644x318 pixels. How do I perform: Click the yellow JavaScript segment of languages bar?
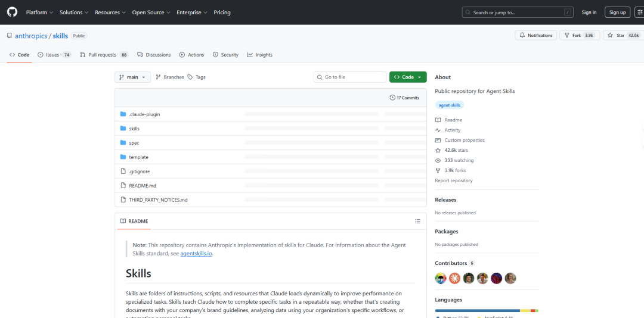point(525,311)
